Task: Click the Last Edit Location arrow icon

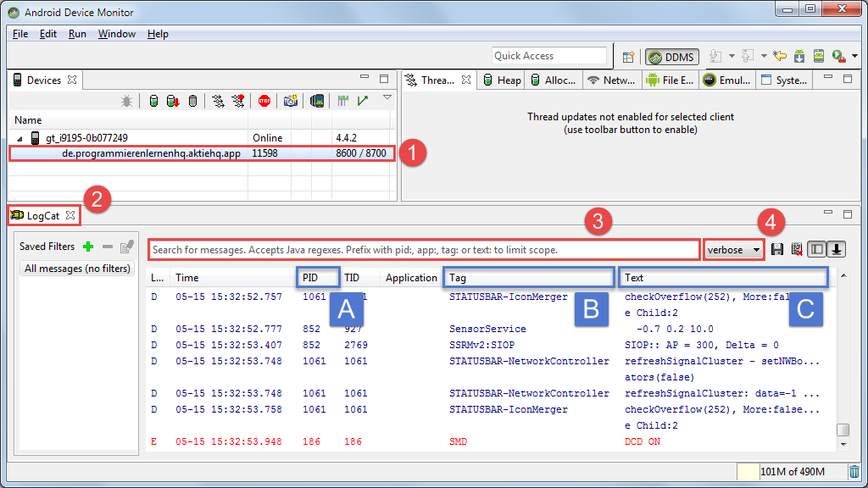Action: point(780,56)
